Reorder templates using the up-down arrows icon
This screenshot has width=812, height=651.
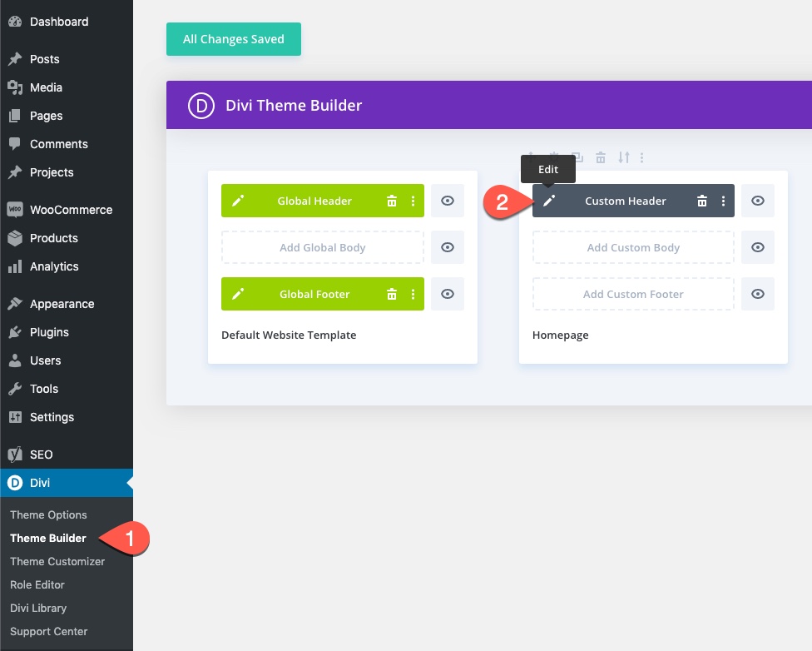[624, 157]
